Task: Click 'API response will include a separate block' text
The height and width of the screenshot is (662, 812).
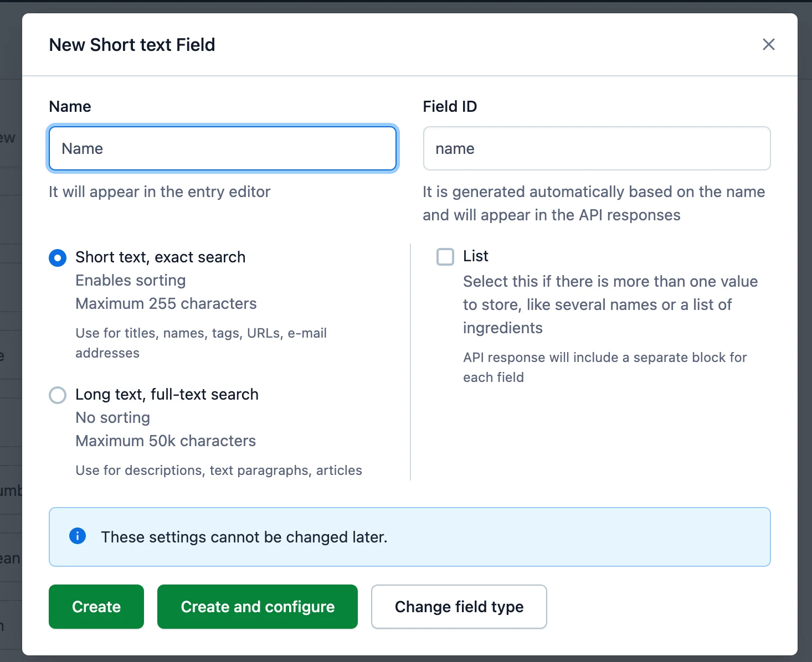Action: pos(605,368)
